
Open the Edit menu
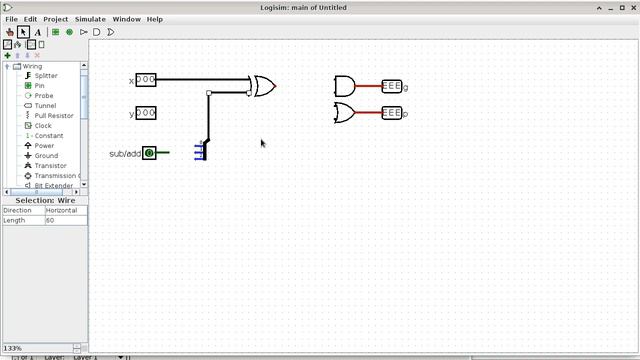(30, 19)
